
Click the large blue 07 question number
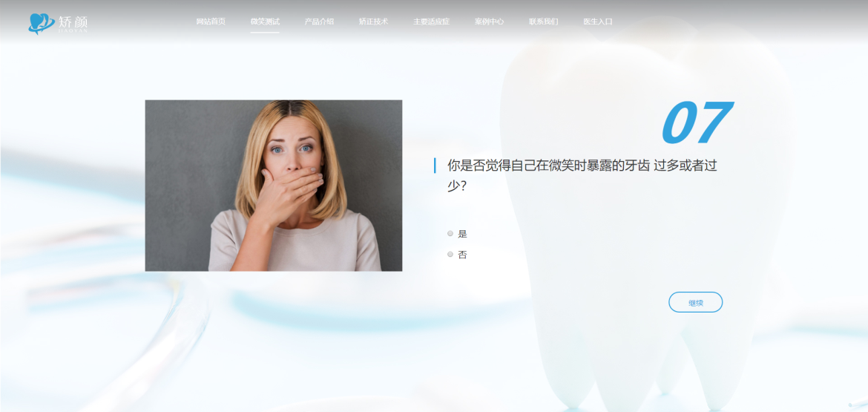[x=694, y=122]
